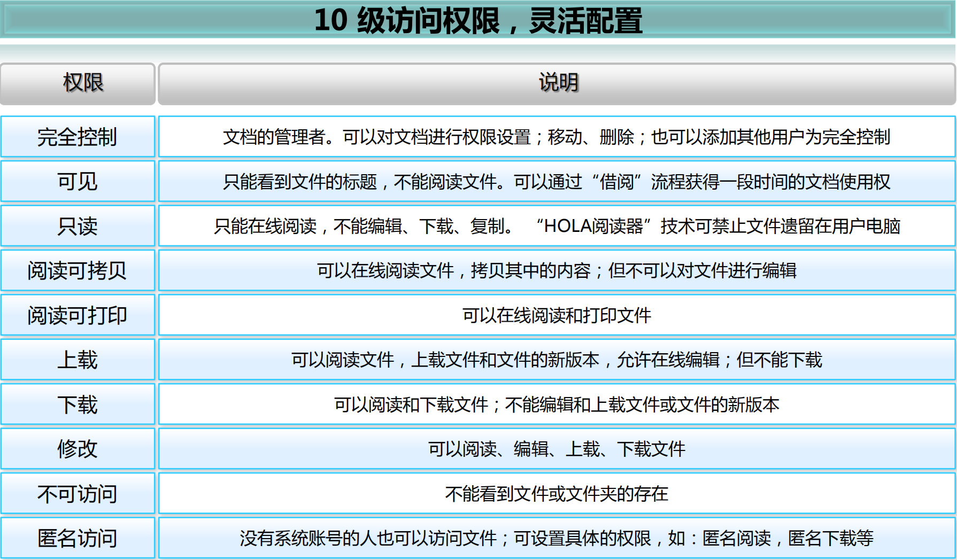Select the '上载' permission cell
Viewport: 957px width, 560px height.
pos(78,360)
